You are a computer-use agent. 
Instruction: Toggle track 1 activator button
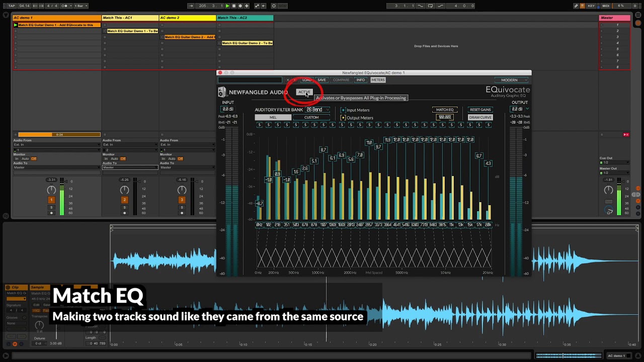(x=51, y=200)
